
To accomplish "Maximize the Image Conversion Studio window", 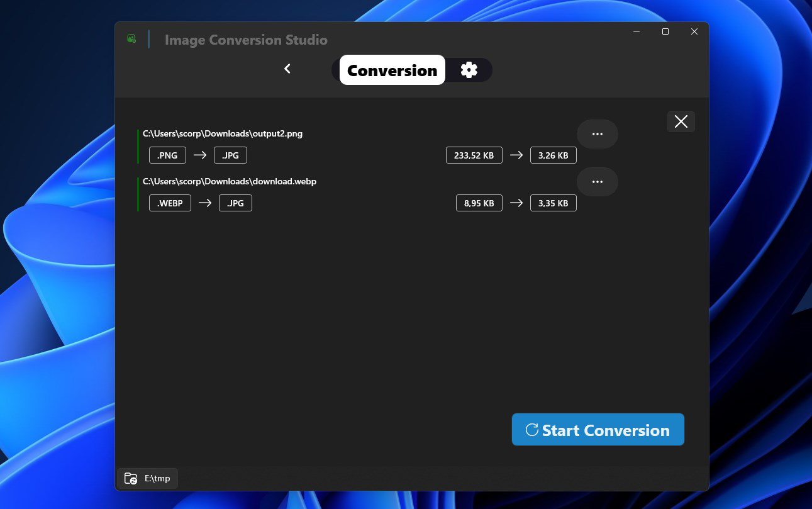I will click(x=665, y=31).
